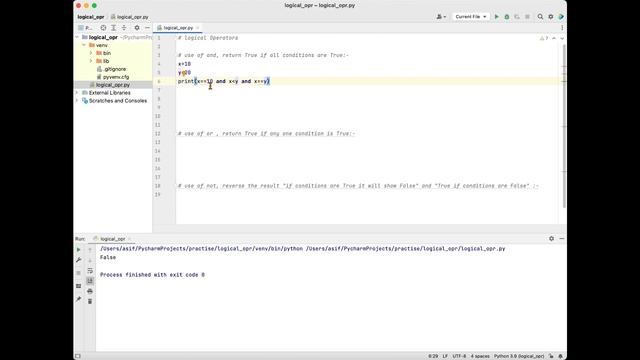
Task: Click restore layout icon in Run panel
Action: [79, 286]
